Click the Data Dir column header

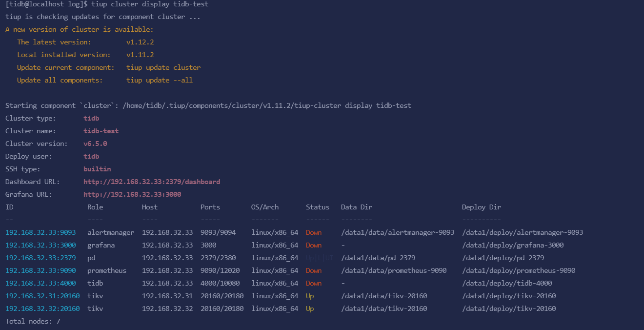[357, 207]
